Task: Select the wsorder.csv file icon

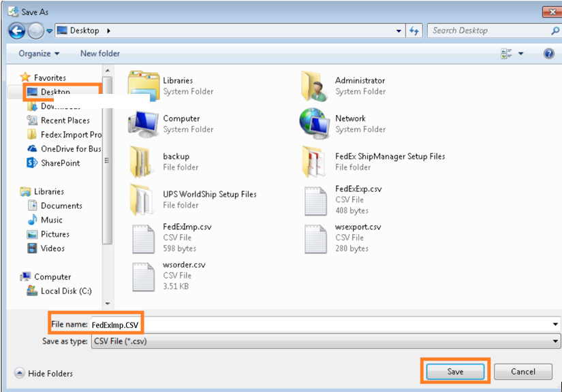Action: tap(143, 277)
